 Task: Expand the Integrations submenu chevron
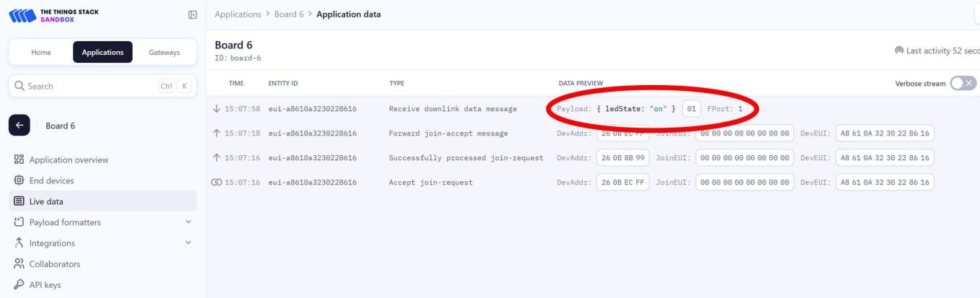click(188, 243)
